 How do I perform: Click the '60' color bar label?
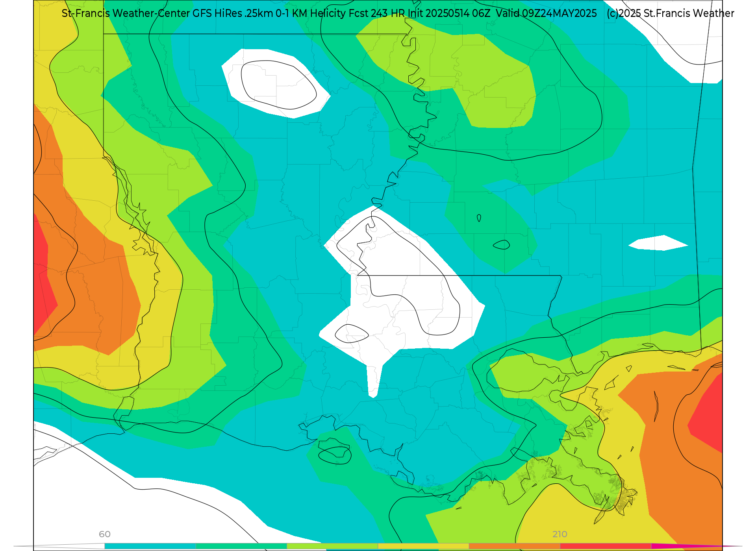(x=105, y=534)
